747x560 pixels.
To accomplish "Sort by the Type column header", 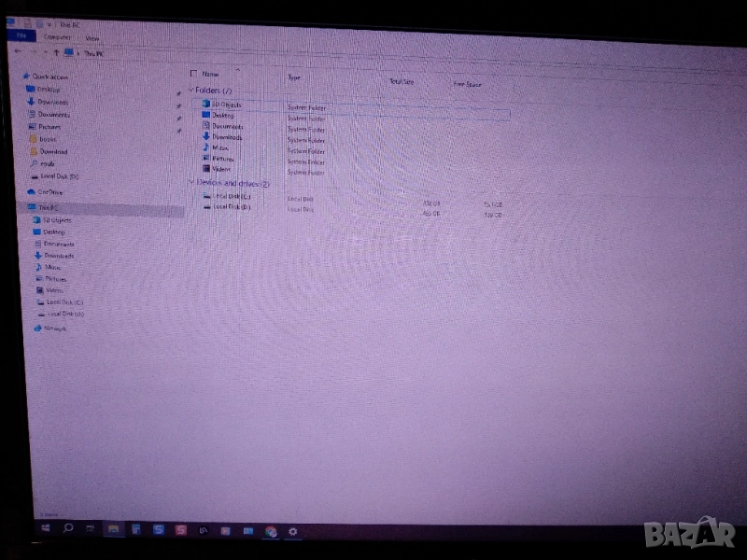I will click(x=295, y=77).
